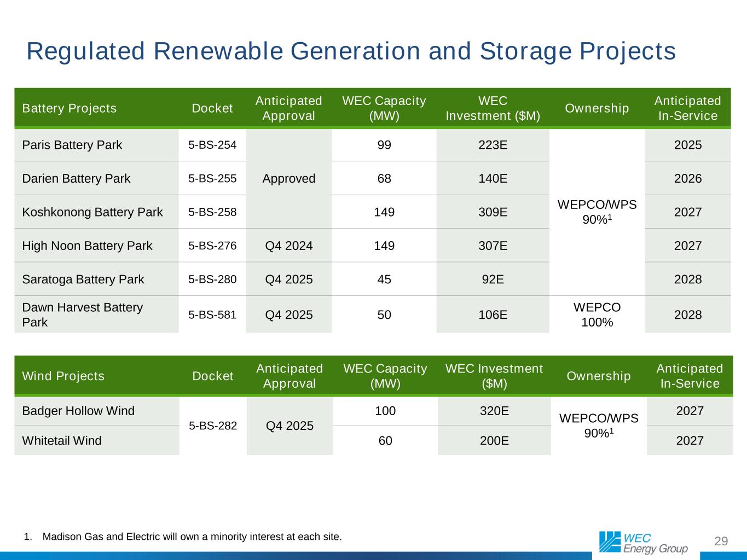Click the Dawn Harvest Battery Park cell
The image size is (747, 560).
[x=82, y=315]
